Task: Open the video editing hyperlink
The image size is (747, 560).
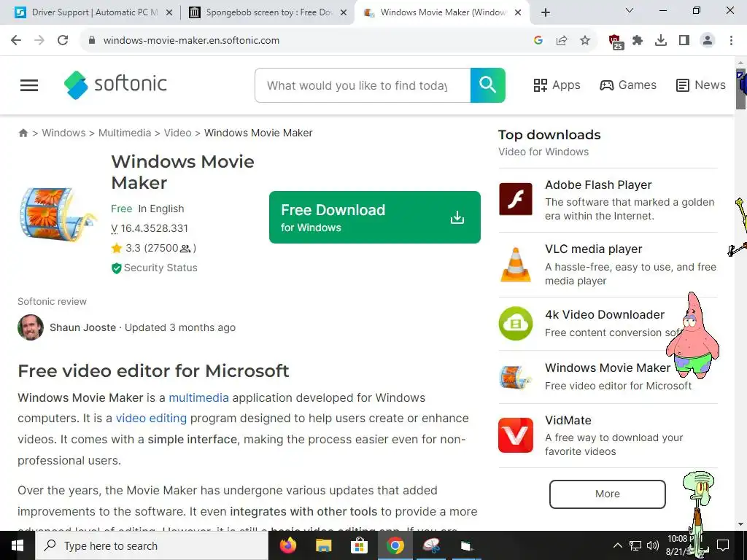Action: (151, 418)
